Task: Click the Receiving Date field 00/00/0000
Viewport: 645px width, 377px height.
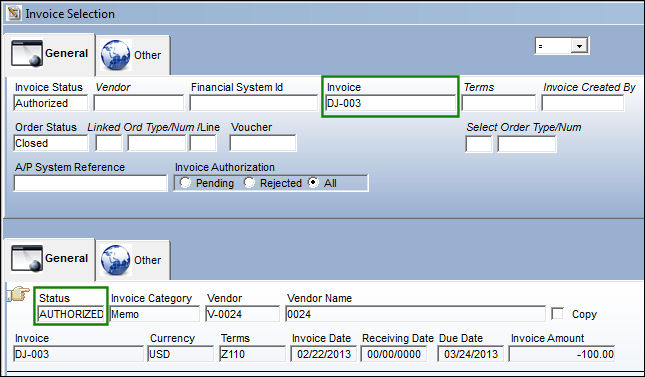Action: point(394,354)
